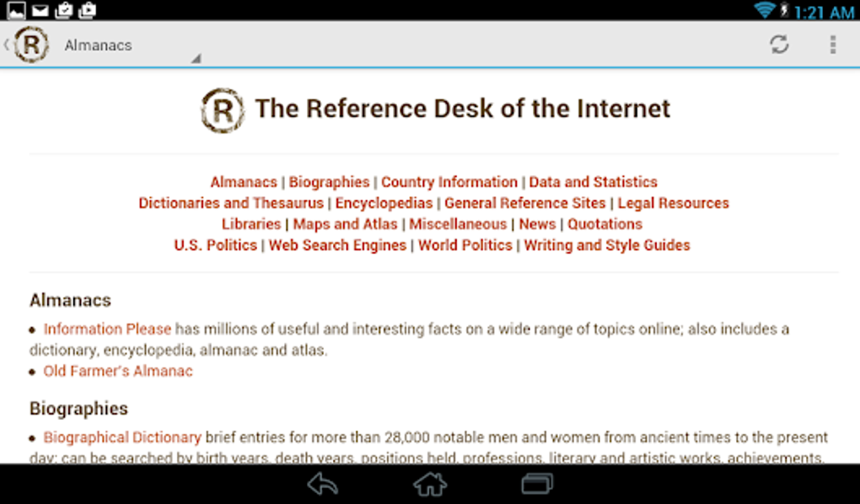This screenshot has width=860, height=504.
Task: Tap the Android back navigation button
Action: (322, 485)
